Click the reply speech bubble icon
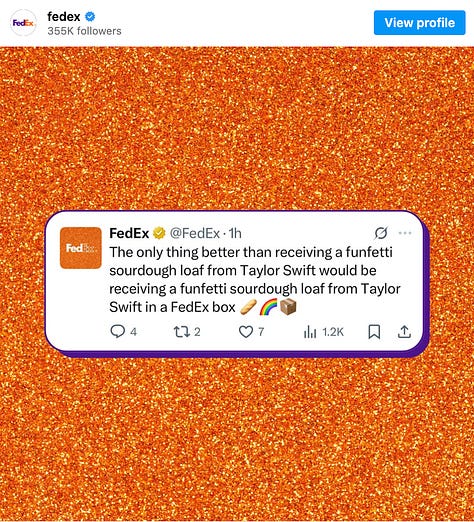The width and height of the screenshot is (474, 522). point(117,332)
